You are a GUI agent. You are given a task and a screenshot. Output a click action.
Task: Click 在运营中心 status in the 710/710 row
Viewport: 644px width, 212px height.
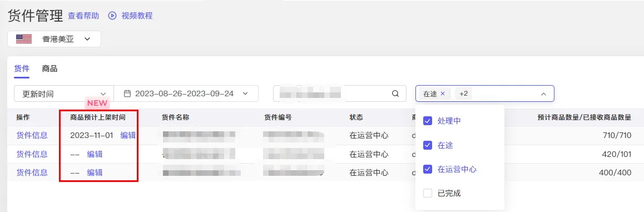tap(369, 135)
